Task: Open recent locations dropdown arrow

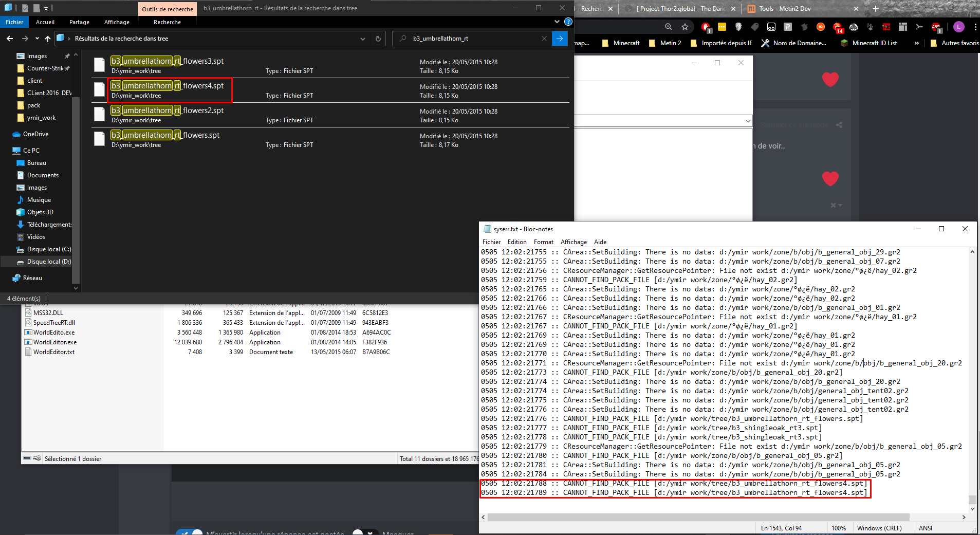Action: tap(37, 39)
